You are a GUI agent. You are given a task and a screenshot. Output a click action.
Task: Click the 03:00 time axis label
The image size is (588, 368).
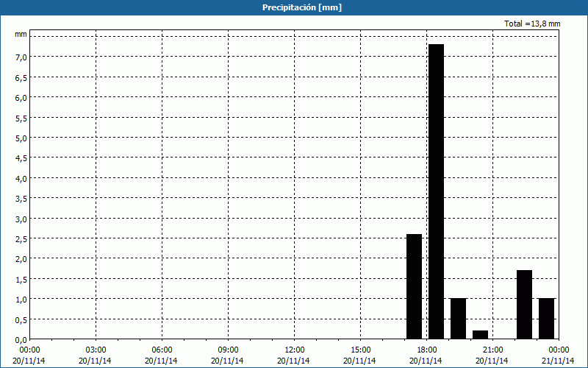click(96, 350)
